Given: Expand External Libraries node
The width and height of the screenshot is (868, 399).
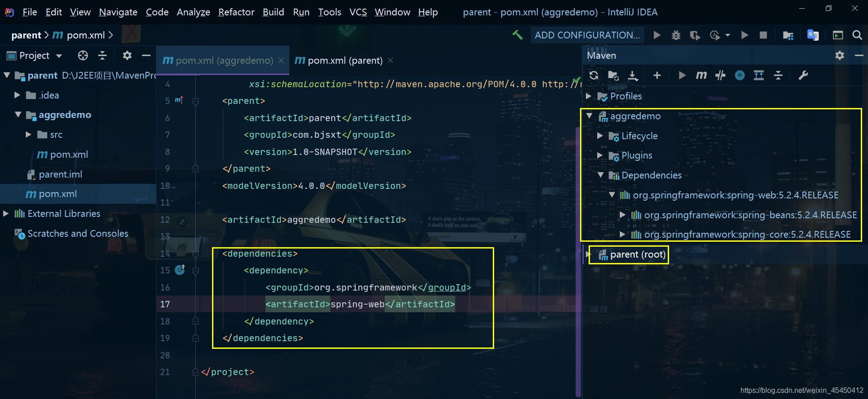Looking at the screenshot, I should coord(6,213).
